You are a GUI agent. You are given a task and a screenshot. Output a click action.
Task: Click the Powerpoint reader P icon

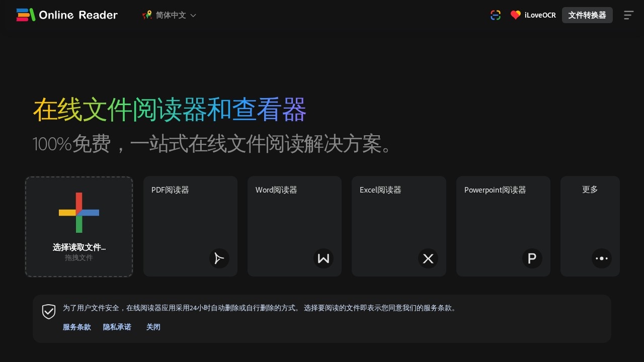532,258
